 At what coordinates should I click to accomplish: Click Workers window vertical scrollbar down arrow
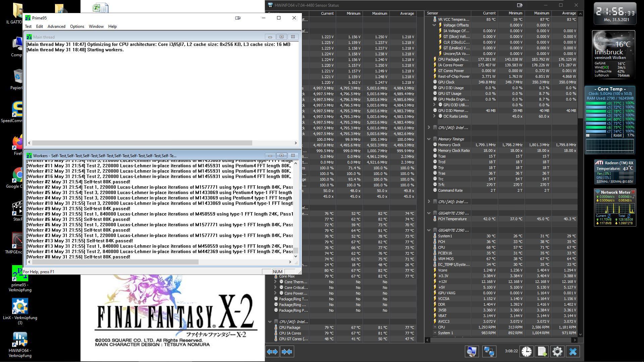tap(296, 256)
